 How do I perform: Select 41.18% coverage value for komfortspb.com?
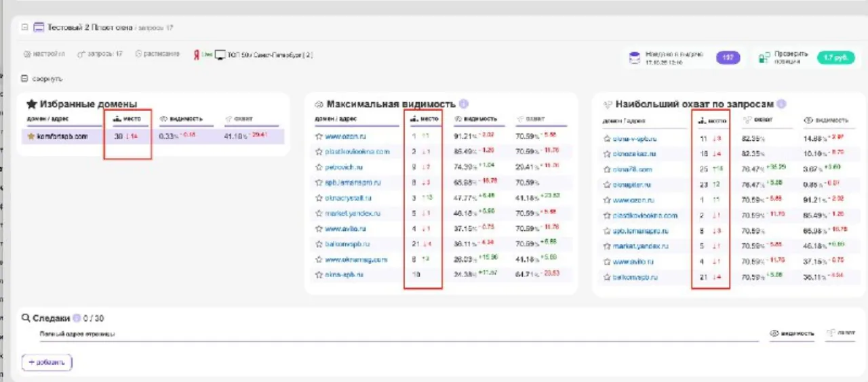click(237, 136)
